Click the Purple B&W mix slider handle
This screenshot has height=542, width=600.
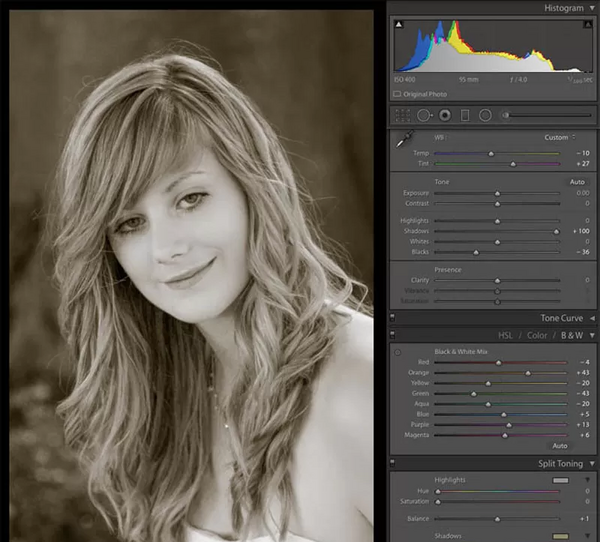point(509,425)
